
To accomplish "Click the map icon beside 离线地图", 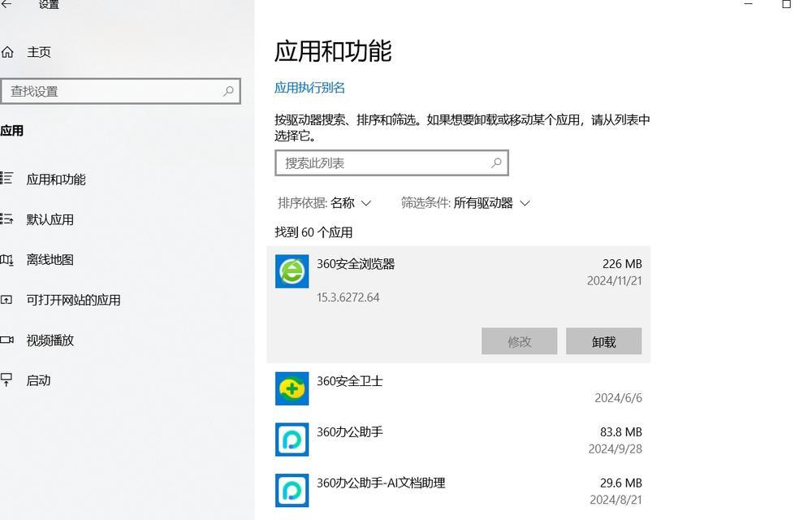I will (x=6, y=259).
